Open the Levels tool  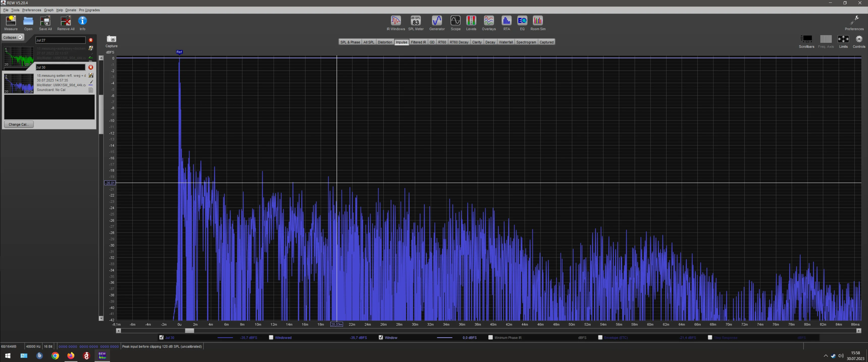pyautogui.click(x=471, y=23)
